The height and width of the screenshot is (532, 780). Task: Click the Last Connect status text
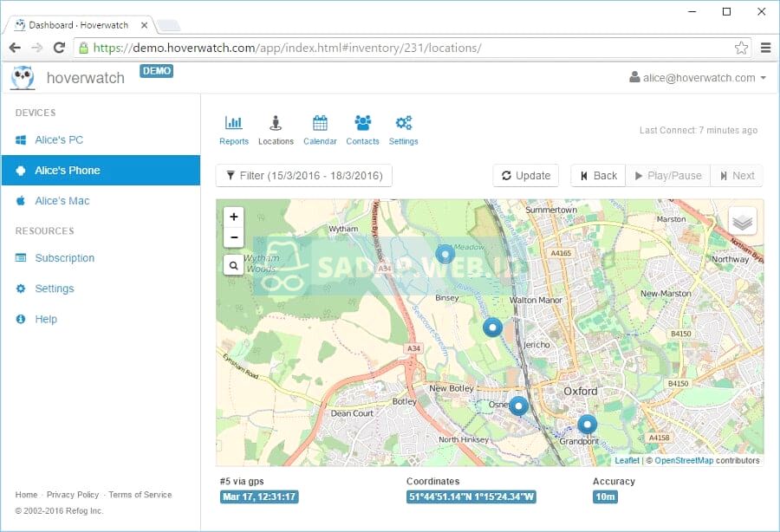click(x=699, y=130)
